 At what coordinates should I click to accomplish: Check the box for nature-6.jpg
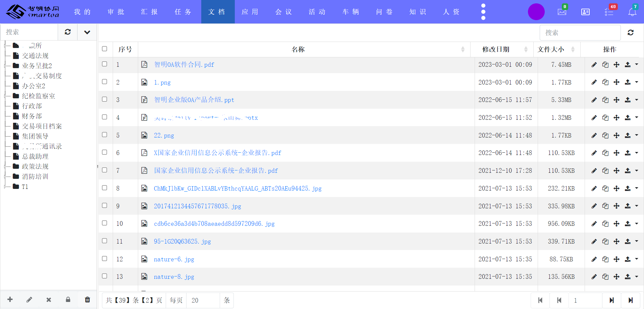pyautogui.click(x=105, y=258)
